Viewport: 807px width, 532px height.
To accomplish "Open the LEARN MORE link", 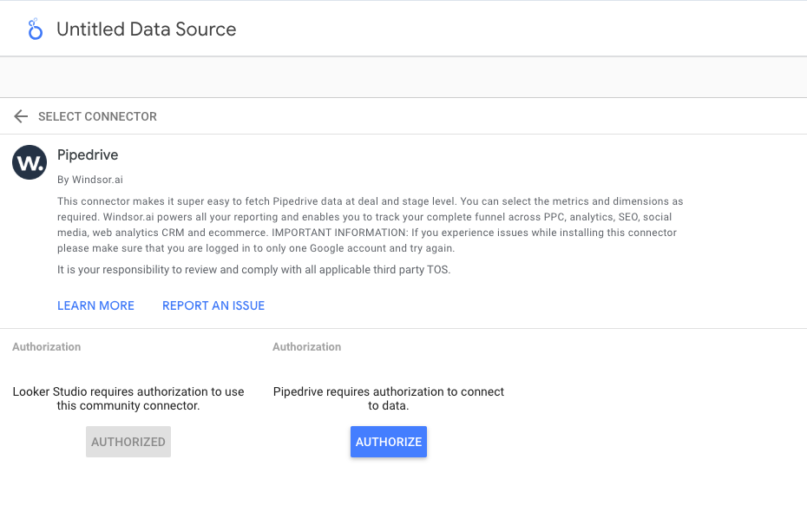I will 95,305.
